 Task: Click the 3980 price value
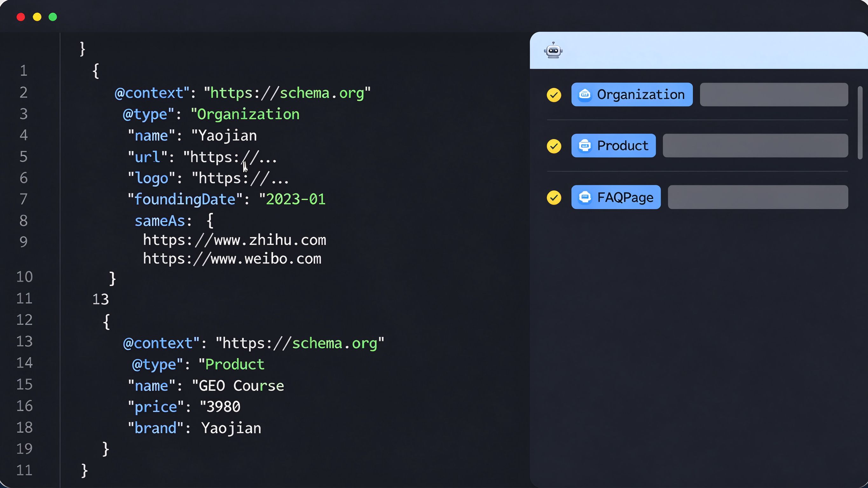tap(224, 407)
